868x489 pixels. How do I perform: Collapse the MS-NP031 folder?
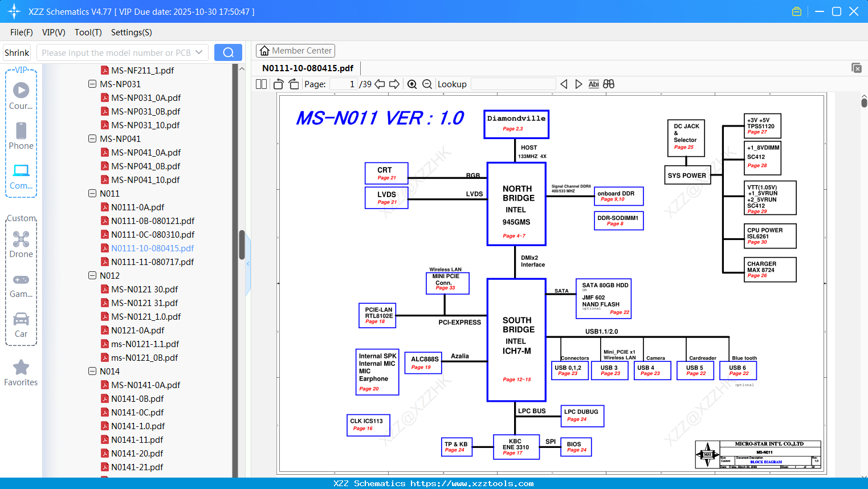[92, 84]
